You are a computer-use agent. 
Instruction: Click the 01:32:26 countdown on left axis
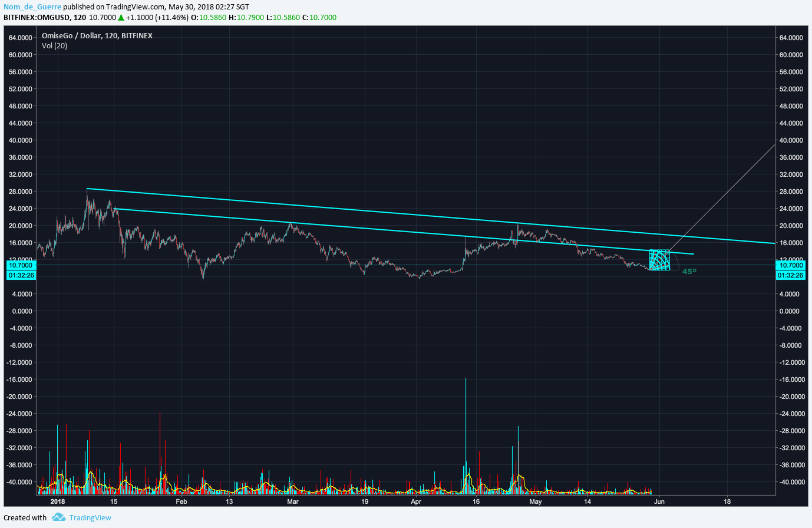21,275
